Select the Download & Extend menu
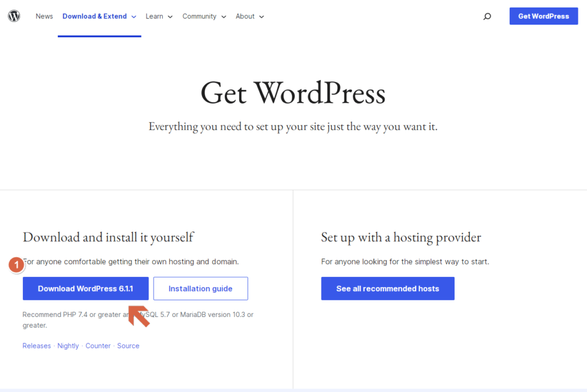The height and width of the screenshot is (392, 587). [x=95, y=16]
